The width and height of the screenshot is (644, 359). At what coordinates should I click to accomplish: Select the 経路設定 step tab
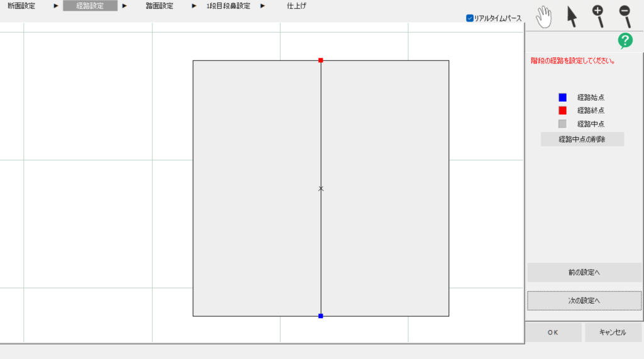click(x=90, y=6)
